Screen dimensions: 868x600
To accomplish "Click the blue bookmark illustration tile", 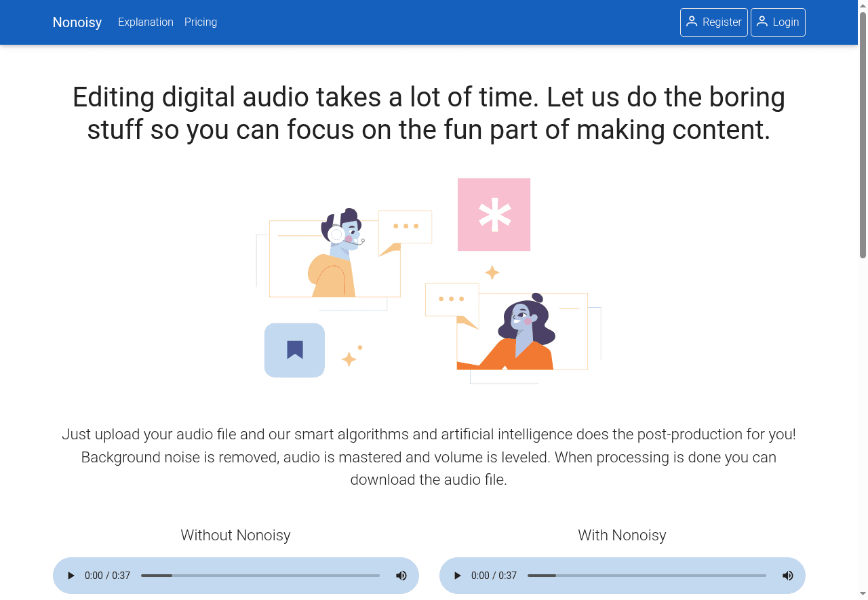I will tap(294, 350).
